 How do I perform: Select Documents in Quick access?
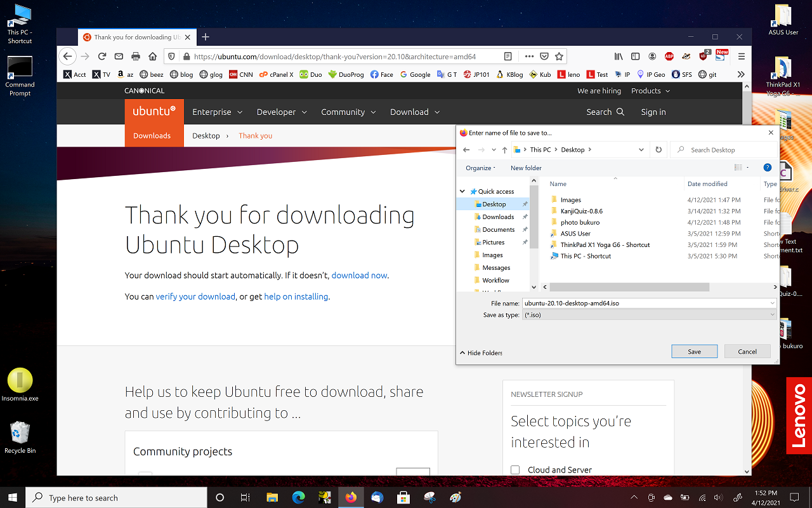499,229
